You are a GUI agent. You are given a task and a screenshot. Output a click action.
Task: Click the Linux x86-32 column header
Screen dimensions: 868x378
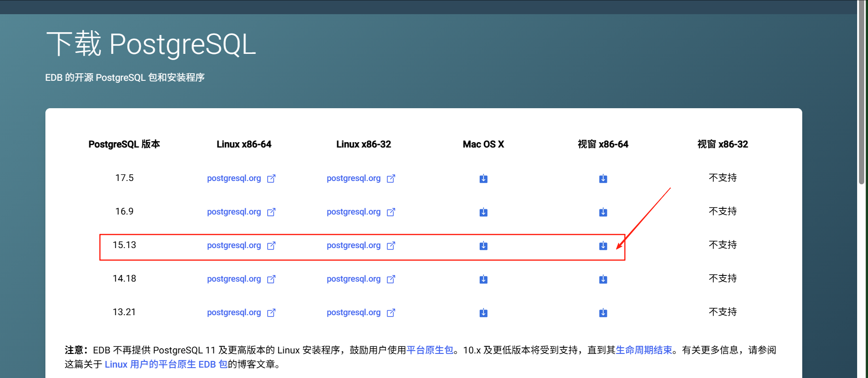click(364, 145)
